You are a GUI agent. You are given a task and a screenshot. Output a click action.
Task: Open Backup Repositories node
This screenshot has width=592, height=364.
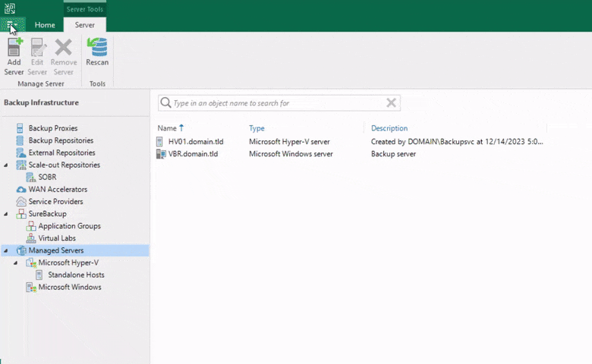[x=61, y=140]
